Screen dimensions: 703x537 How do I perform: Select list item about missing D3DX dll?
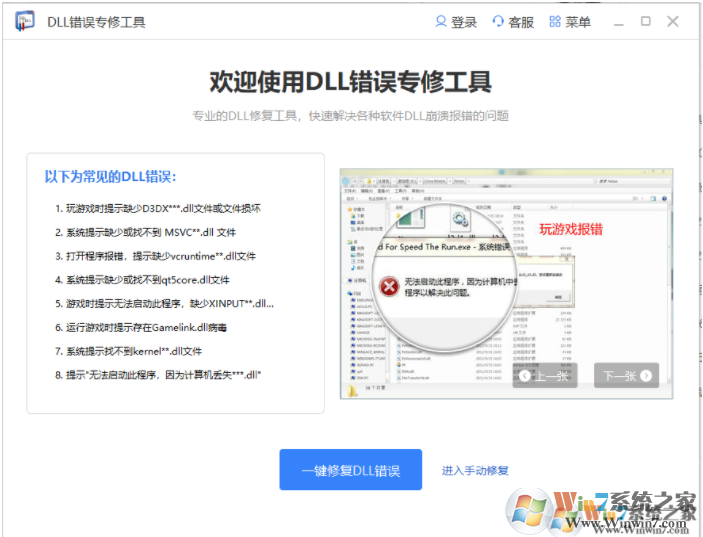click(x=158, y=208)
